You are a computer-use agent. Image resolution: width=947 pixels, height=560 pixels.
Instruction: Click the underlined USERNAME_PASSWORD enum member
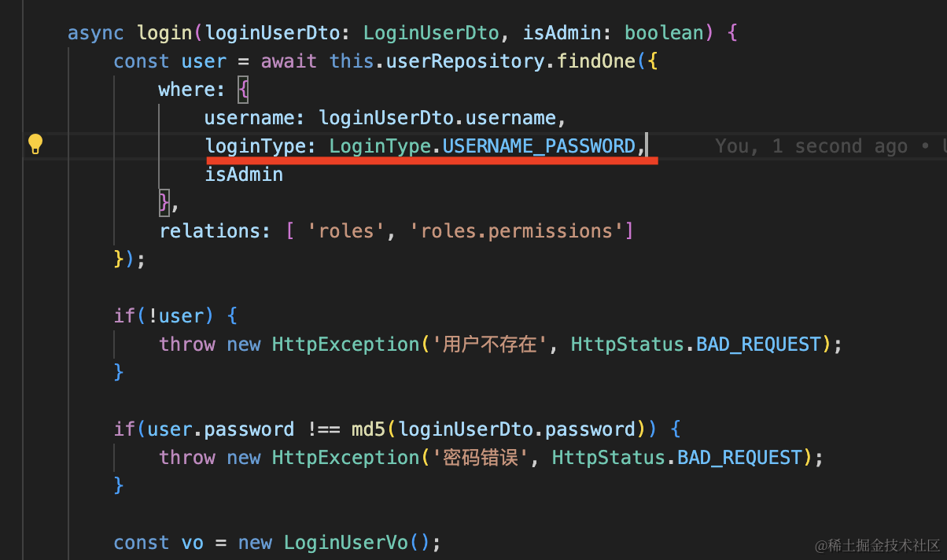coord(539,146)
